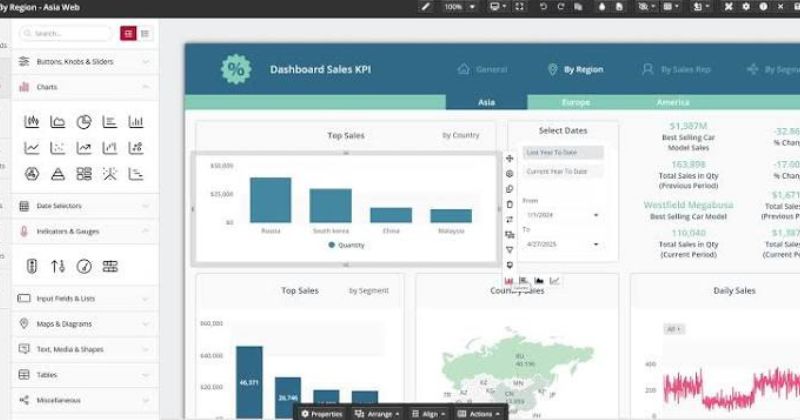The width and height of the screenshot is (800, 420).
Task: Switch widget panel to list view
Action: (x=145, y=33)
